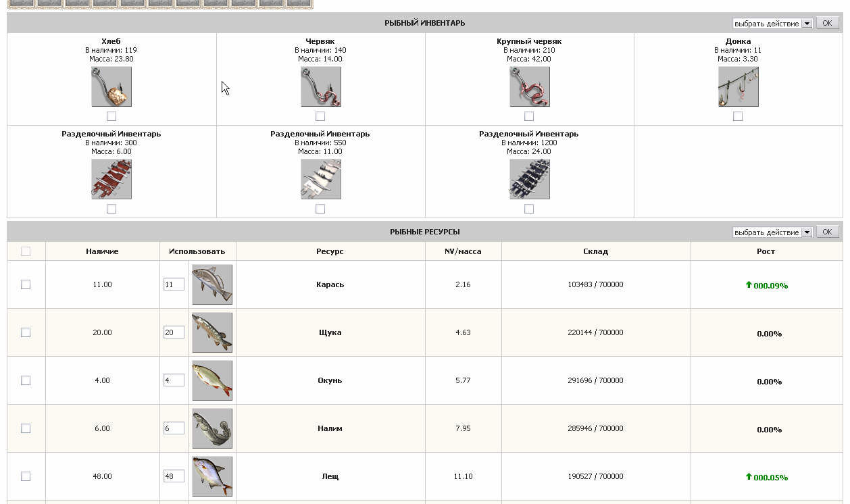The image size is (850, 504).
Task: Click the Окунь price value 5.77
Action: [463, 380]
